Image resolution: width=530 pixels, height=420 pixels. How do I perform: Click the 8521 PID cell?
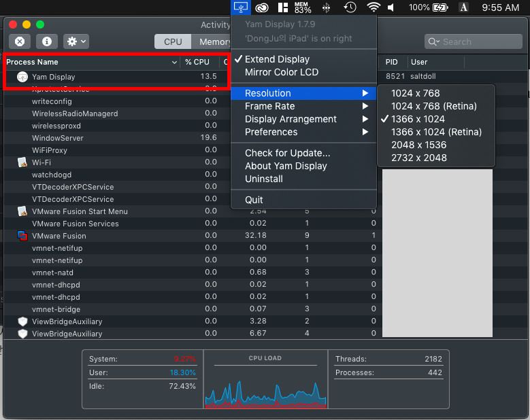pos(395,76)
